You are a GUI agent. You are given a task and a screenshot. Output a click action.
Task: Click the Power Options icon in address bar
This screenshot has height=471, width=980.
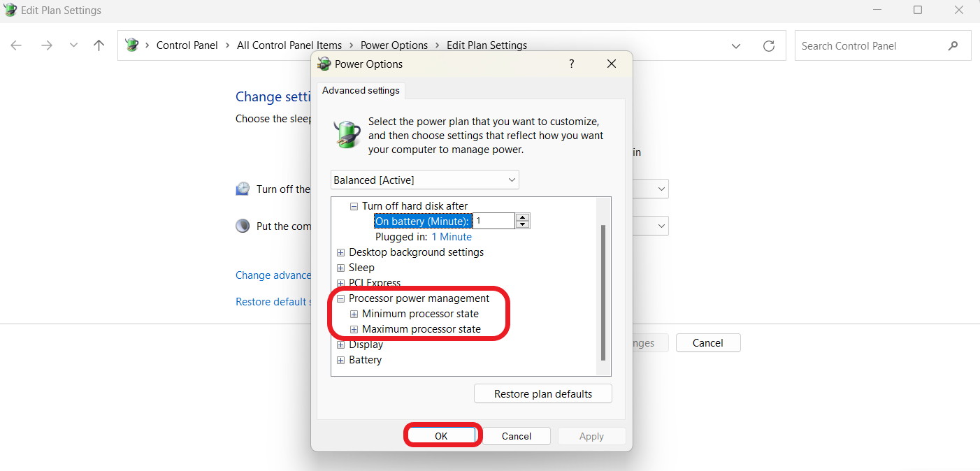[x=131, y=45]
